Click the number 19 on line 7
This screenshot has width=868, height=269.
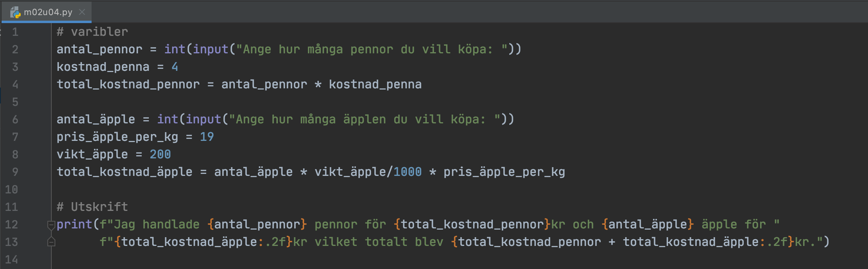pos(207,137)
